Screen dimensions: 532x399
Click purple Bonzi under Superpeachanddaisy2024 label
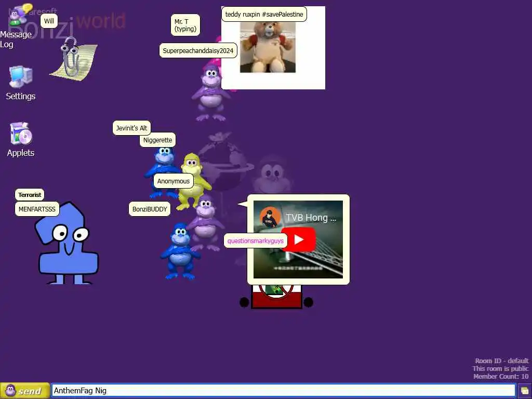coord(210,91)
